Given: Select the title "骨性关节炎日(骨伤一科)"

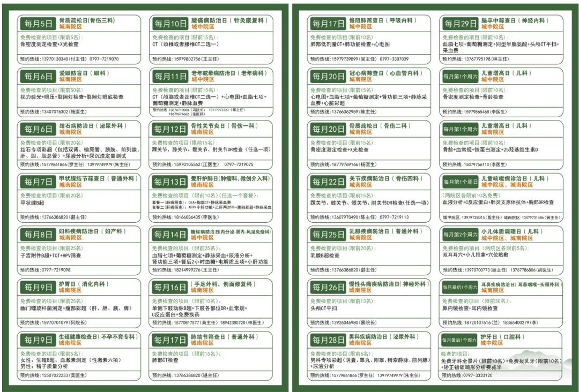Looking at the screenshot, I should click(225, 126).
